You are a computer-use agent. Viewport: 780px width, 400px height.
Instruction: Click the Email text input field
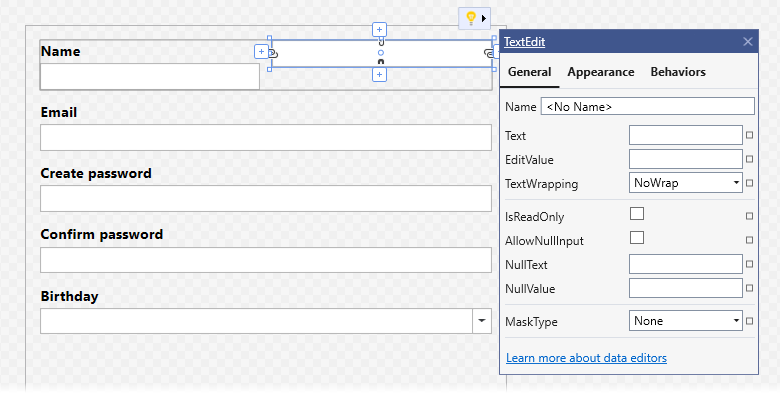point(266,138)
